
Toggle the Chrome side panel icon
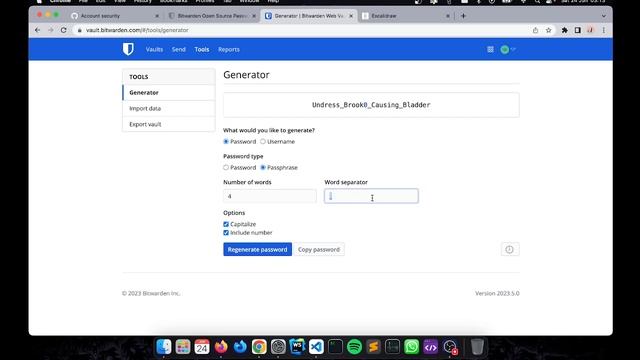(578, 30)
